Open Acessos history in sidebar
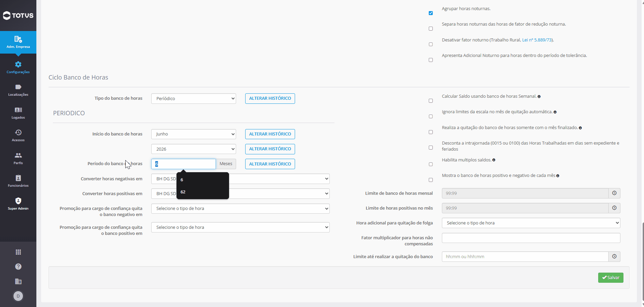Screen dimensions: 644x307 pyautogui.click(x=18, y=136)
